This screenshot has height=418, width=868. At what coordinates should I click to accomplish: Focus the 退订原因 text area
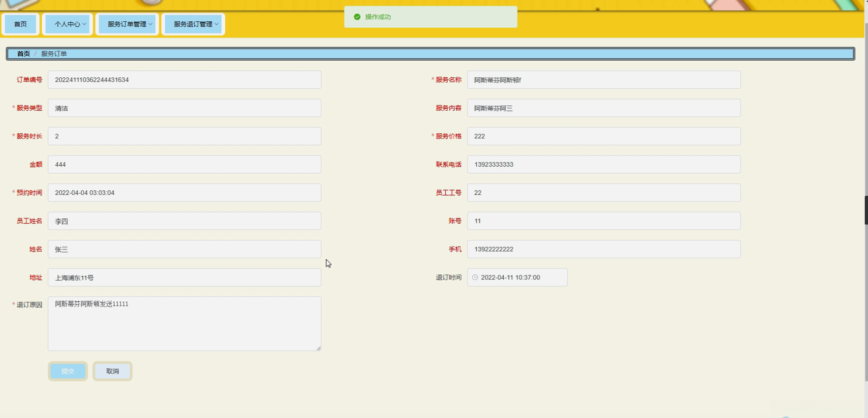click(x=184, y=324)
